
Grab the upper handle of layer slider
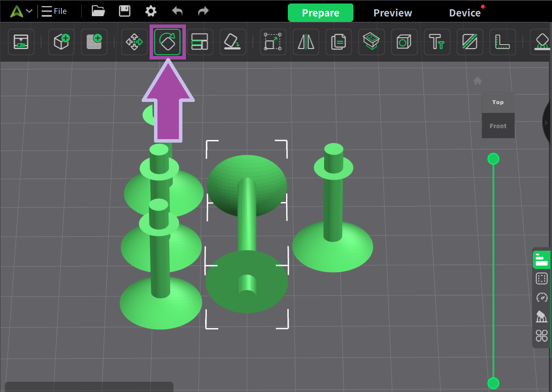click(x=493, y=159)
